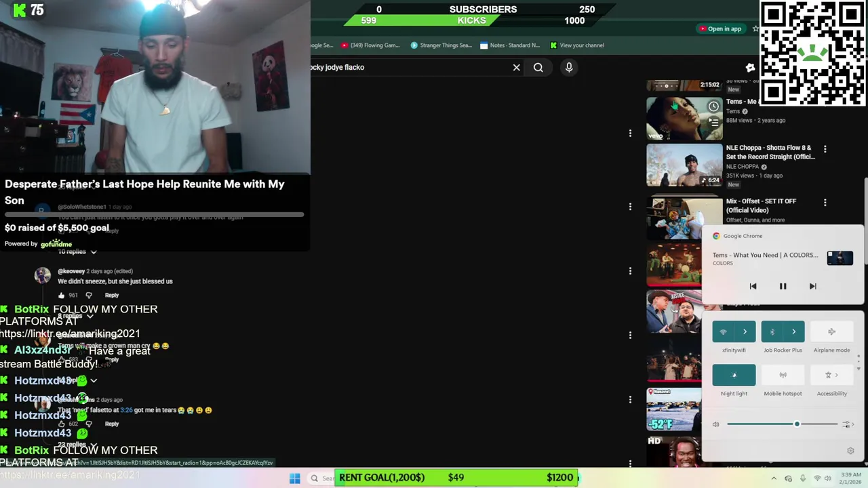This screenshot has height=488, width=868.
Task: Reply to the @keoveey comment
Action: coord(112,296)
